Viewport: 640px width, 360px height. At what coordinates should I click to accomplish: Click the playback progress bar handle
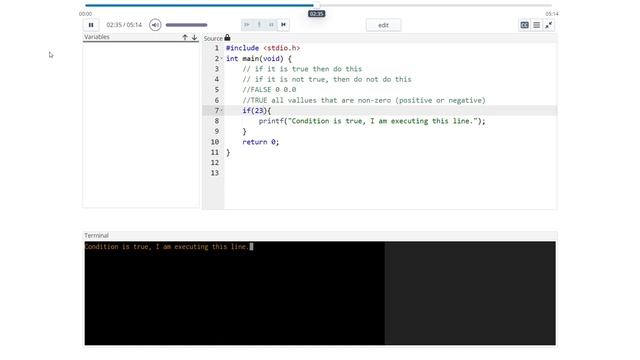point(316,5)
